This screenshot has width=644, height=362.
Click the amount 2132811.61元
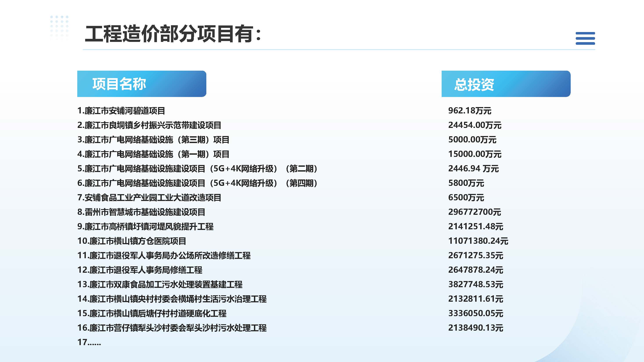click(475, 299)
